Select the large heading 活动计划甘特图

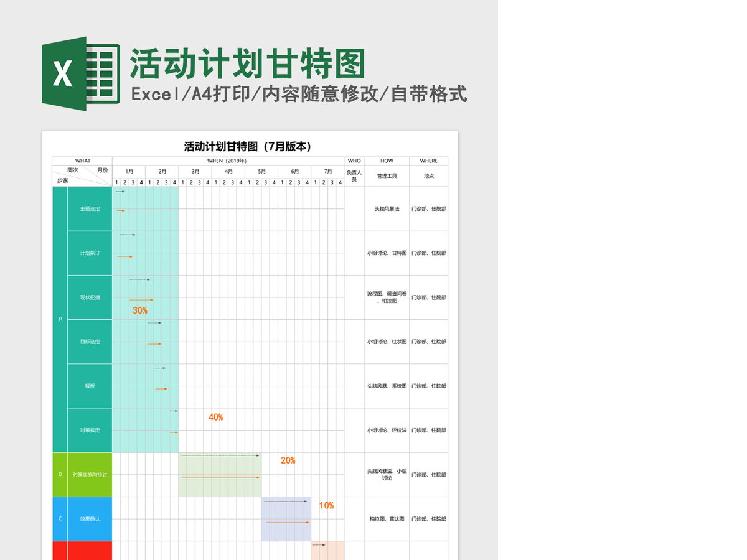(x=247, y=64)
